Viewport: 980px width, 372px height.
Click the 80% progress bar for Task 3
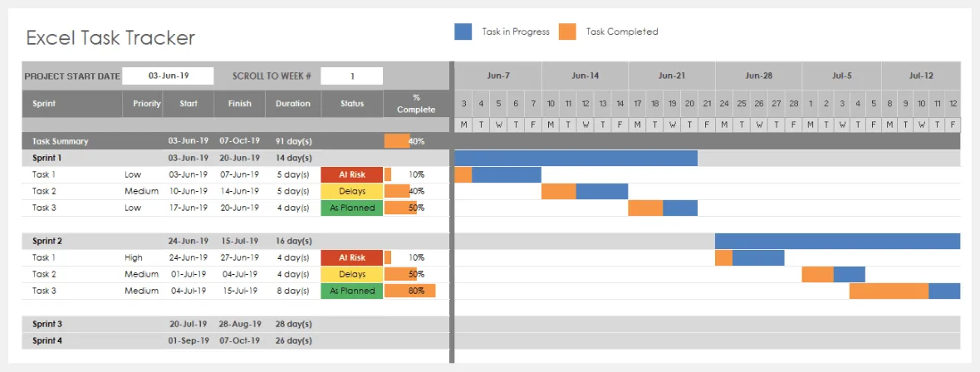pos(409,291)
